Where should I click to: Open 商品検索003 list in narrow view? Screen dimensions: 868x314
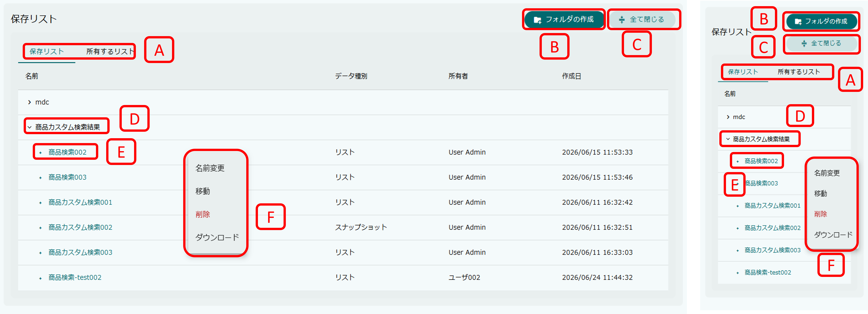click(761, 183)
